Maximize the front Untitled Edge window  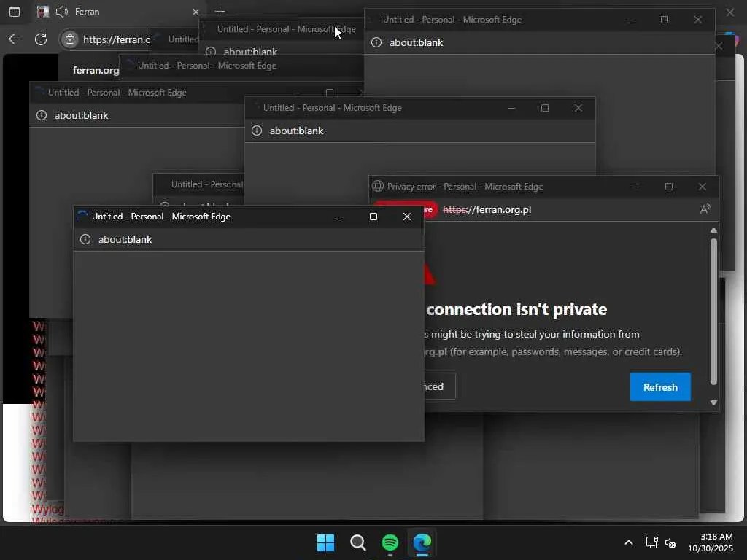tap(373, 217)
